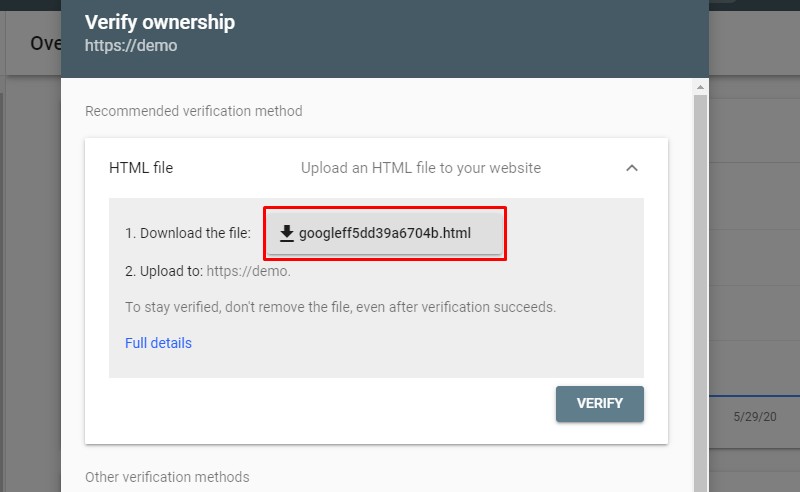Click dimmed background right of dialog
Viewport: 800px width, 492px height.
tap(754, 255)
